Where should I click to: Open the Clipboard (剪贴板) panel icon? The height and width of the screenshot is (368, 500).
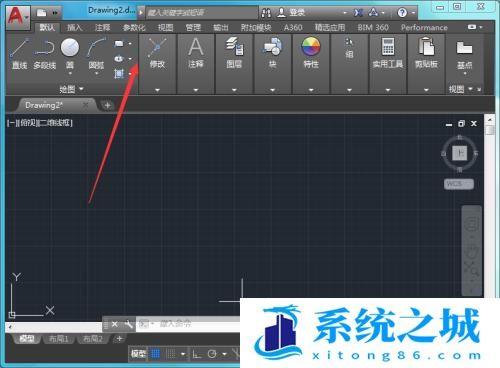click(x=426, y=47)
